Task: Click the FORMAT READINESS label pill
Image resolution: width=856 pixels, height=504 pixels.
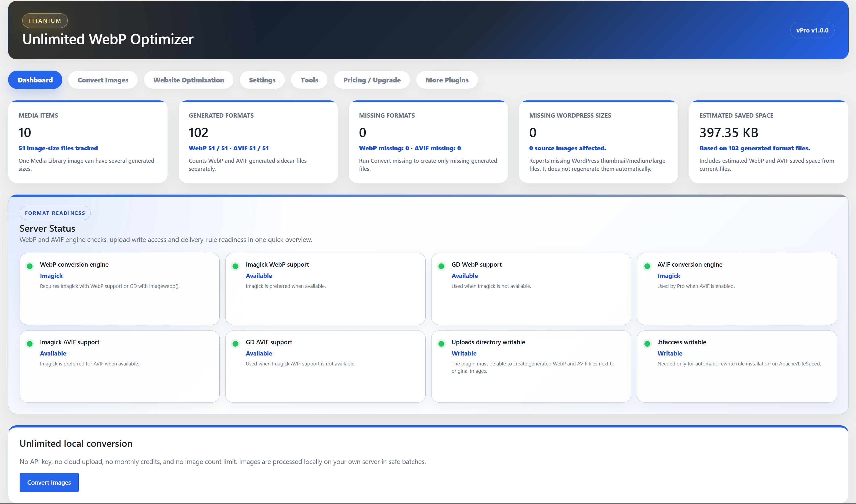Action: tap(55, 213)
